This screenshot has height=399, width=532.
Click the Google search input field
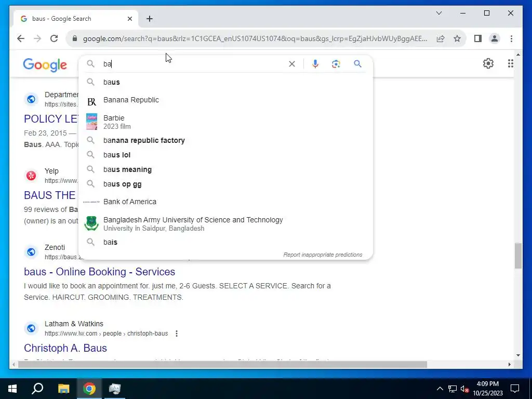tap(193, 64)
